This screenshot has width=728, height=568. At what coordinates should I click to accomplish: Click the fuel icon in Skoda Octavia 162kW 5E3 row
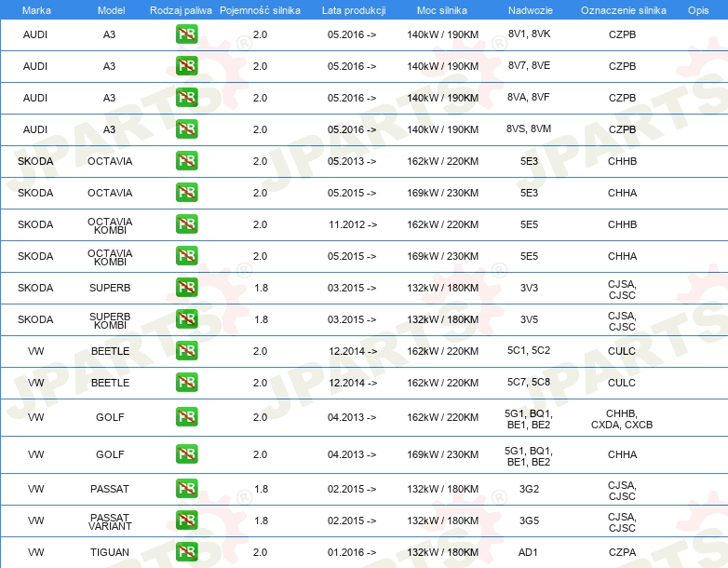click(x=186, y=161)
